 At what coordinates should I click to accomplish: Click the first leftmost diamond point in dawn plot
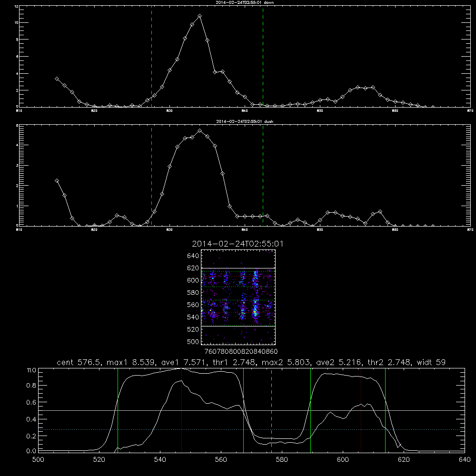coord(57,79)
